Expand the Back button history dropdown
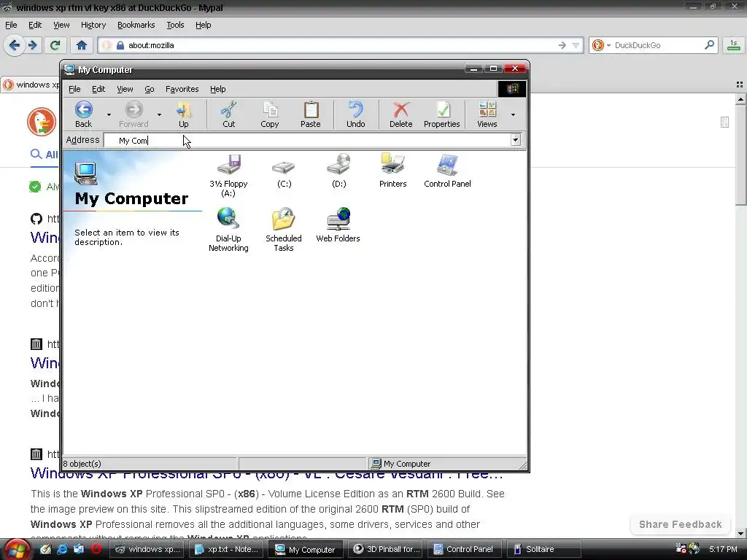This screenshot has width=747, height=560. coord(109,114)
